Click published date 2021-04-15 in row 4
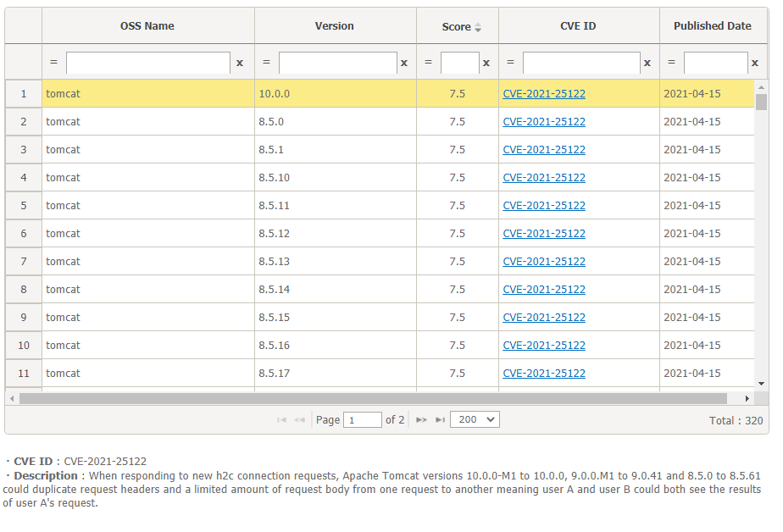The height and width of the screenshot is (532, 783). tap(692, 178)
